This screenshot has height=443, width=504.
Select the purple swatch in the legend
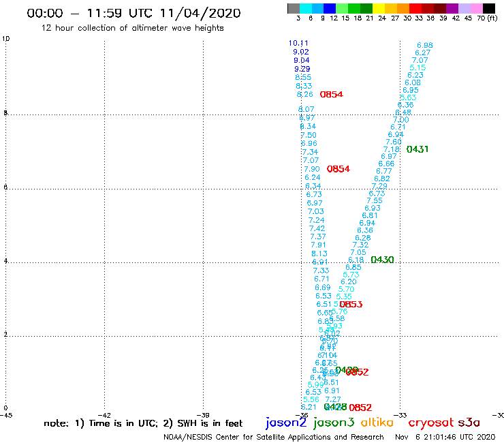452,8
